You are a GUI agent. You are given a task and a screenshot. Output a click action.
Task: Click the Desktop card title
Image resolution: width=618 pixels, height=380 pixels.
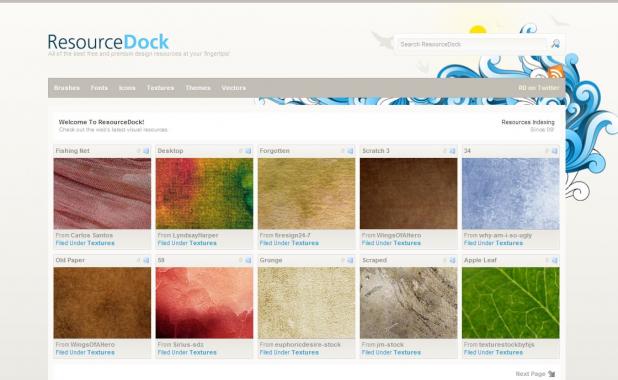pos(170,151)
